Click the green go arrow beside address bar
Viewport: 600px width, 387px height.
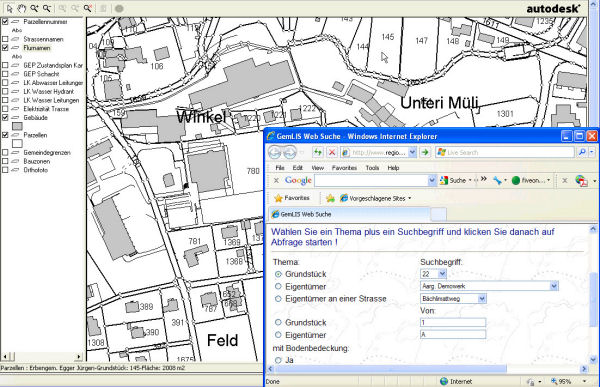[425, 152]
